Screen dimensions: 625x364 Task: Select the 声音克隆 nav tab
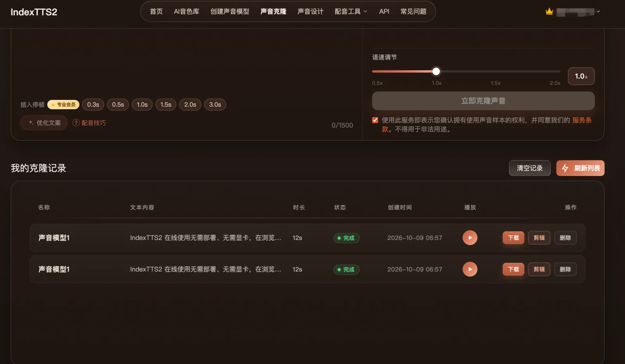273,11
